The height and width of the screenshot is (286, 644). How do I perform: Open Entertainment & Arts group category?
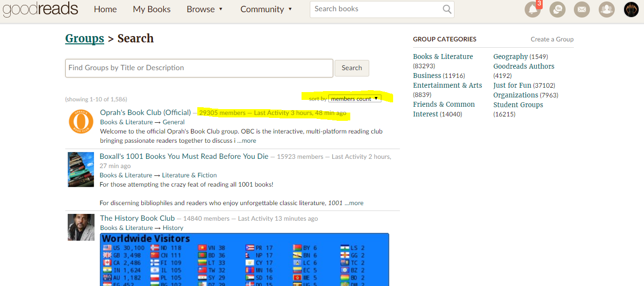447,85
